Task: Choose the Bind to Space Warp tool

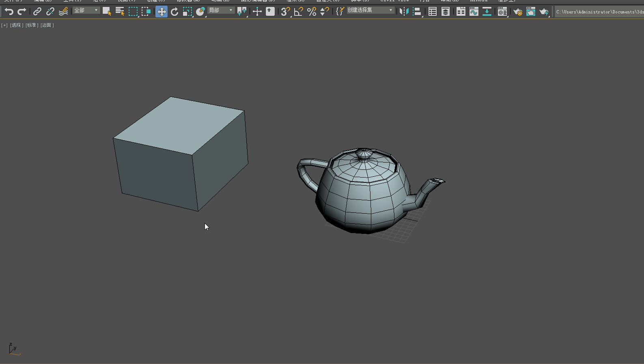Action: (63, 12)
